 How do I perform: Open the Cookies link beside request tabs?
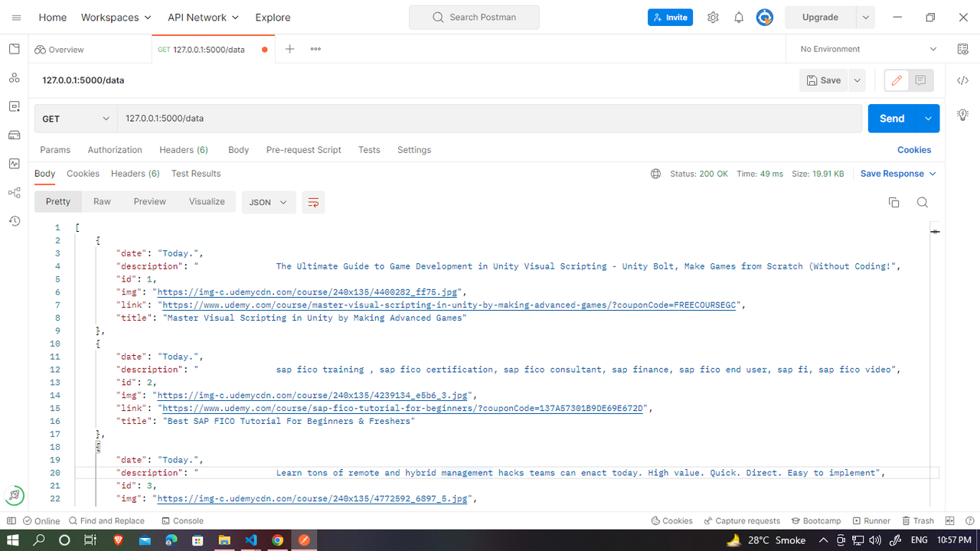point(914,150)
